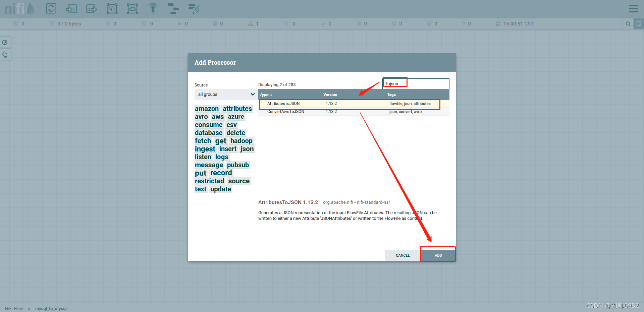Select the Processor component icon in toolbar

coord(51,9)
